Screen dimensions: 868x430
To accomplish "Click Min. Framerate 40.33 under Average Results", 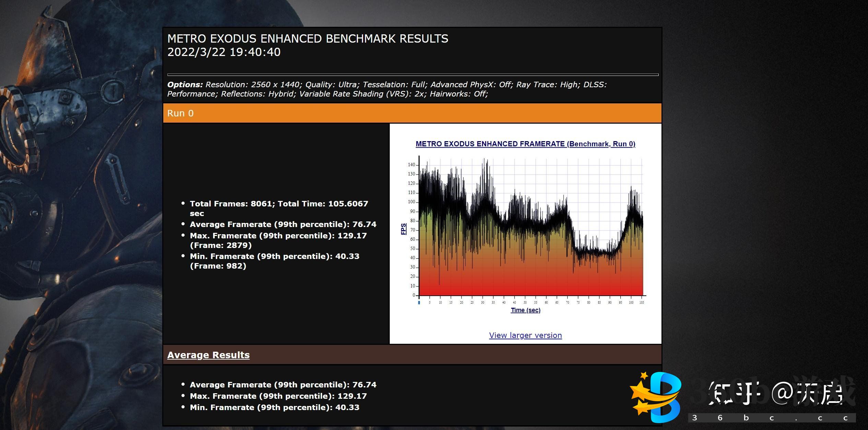I will (274, 407).
